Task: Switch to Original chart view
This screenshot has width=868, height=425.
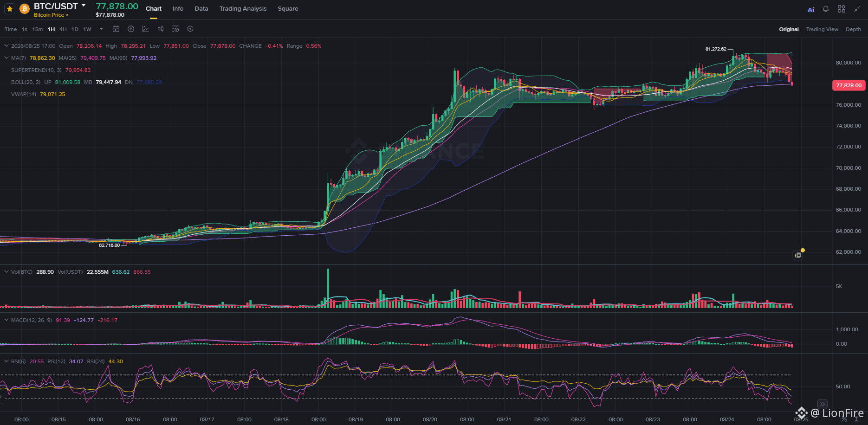Action: click(789, 29)
